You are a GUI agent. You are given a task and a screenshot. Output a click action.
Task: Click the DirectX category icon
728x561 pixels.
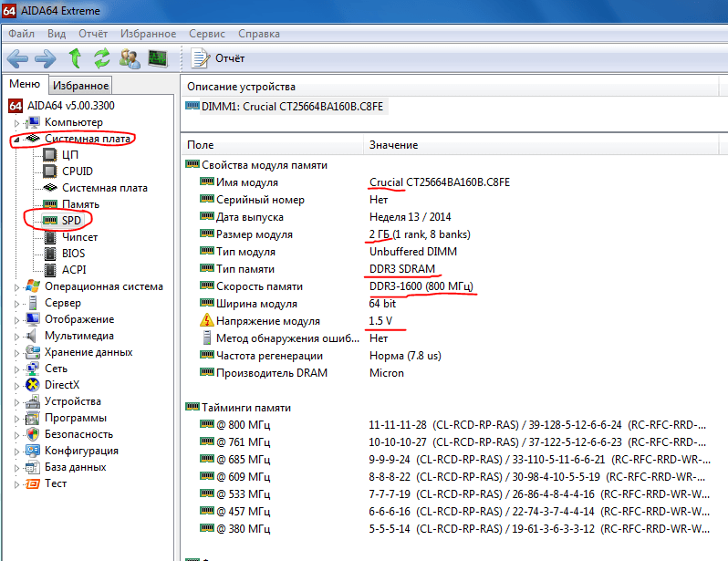point(33,385)
